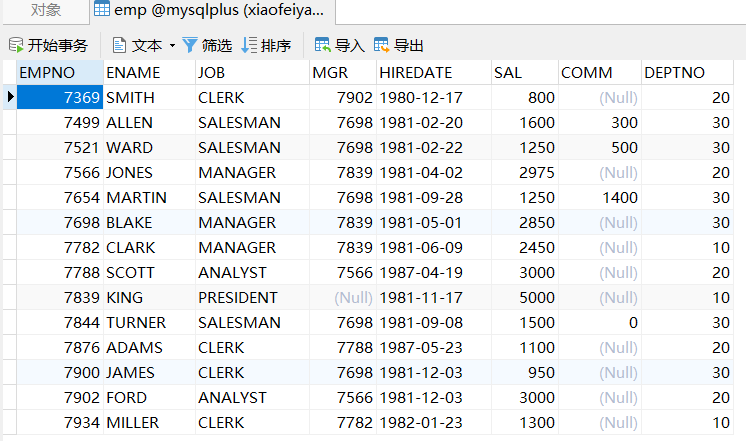746x441 pixels.
Task: Select the ALLEN name cell
Action: pyautogui.click(x=149, y=122)
